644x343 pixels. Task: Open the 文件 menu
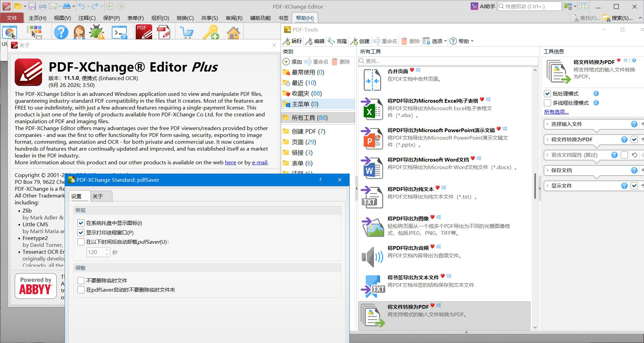point(12,18)
